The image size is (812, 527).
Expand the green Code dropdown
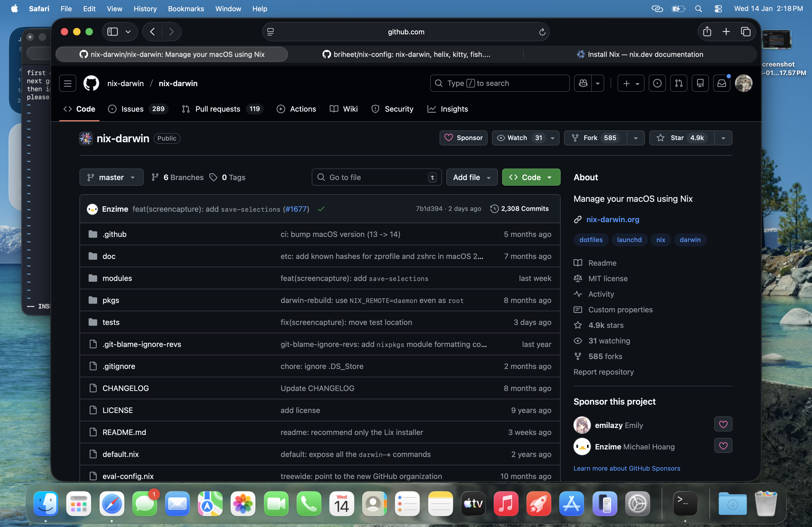point(531,177)
